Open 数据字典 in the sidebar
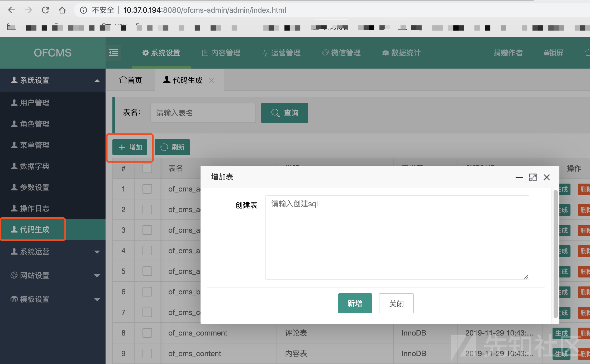 point(53,166)
